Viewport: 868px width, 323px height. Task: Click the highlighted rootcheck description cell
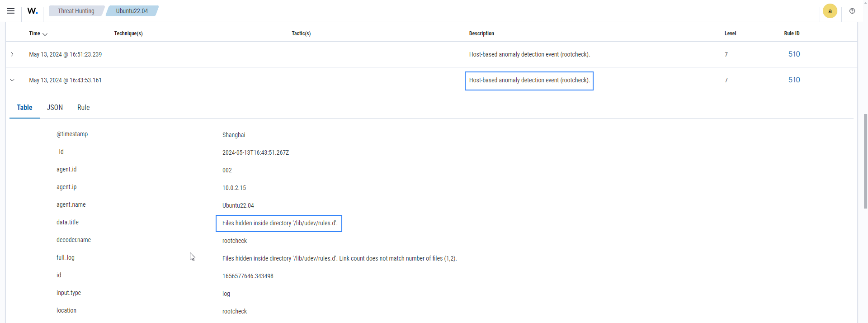point(529,81)
